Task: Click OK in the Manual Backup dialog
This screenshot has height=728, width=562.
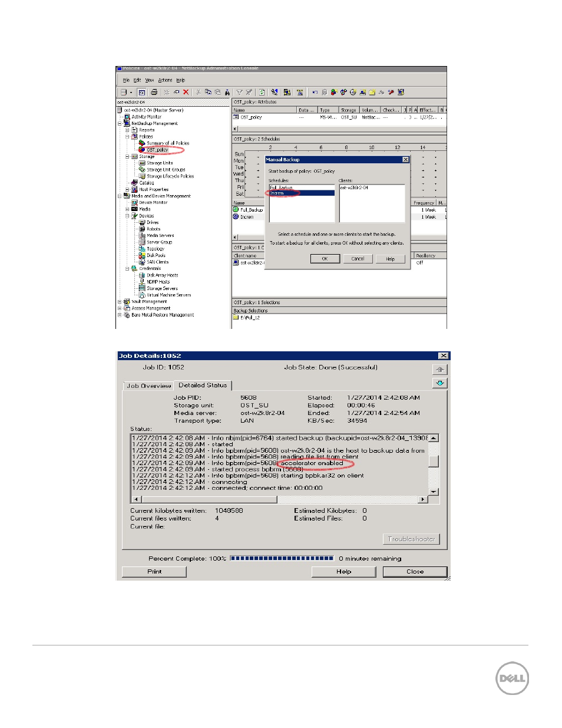Action: (x=325, y=259)
